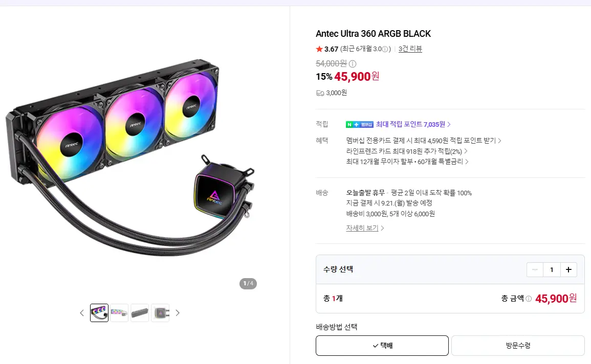591x364 pixels.
Task: Increase quantity with the plus button
Action: [x=568, y=269]
